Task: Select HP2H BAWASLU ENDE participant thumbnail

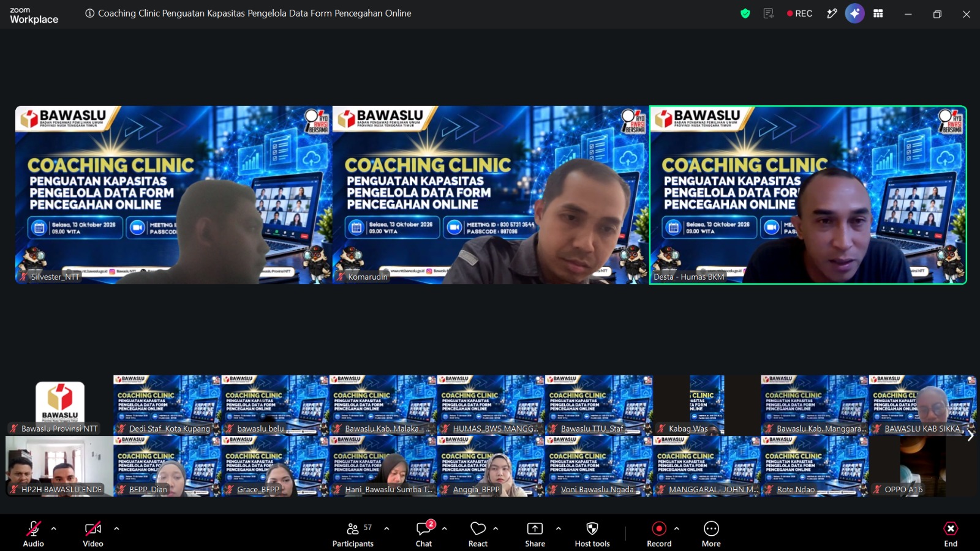Action: click(59, 466)
